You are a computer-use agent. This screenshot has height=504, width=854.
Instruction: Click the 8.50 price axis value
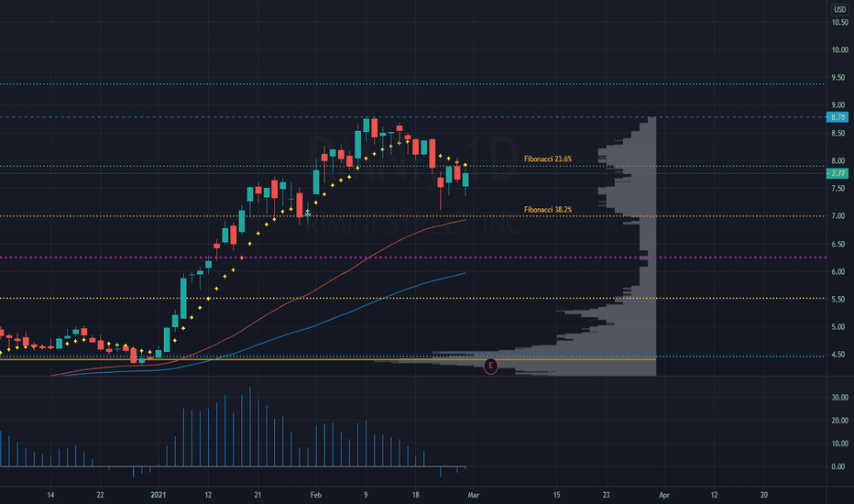(x=838, y=134)
